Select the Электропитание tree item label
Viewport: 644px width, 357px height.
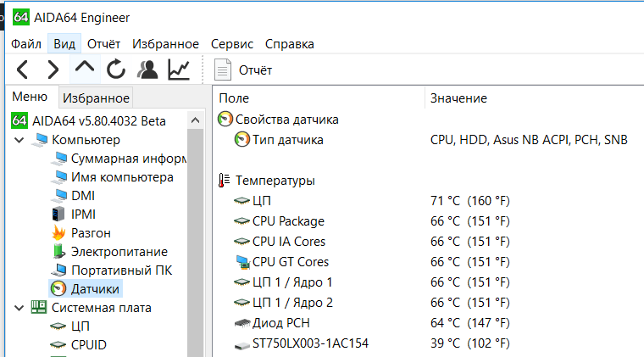(119, 251)
